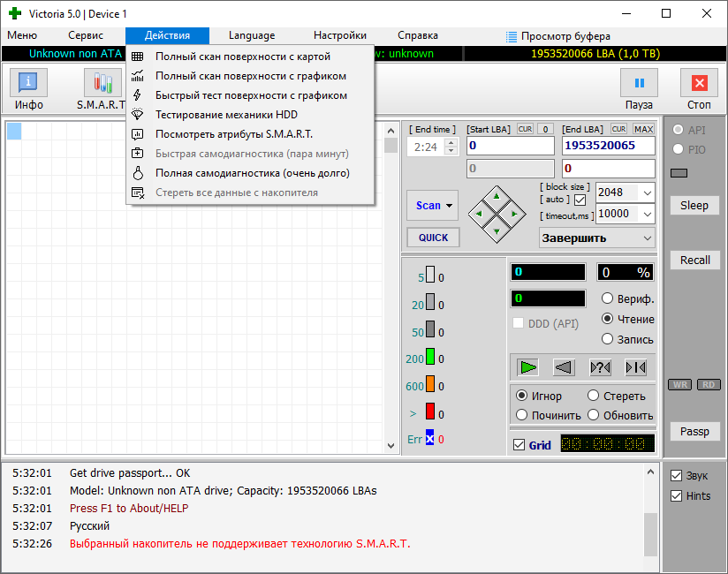
Task: Open the Настройки menu
Action: point(340,35)
